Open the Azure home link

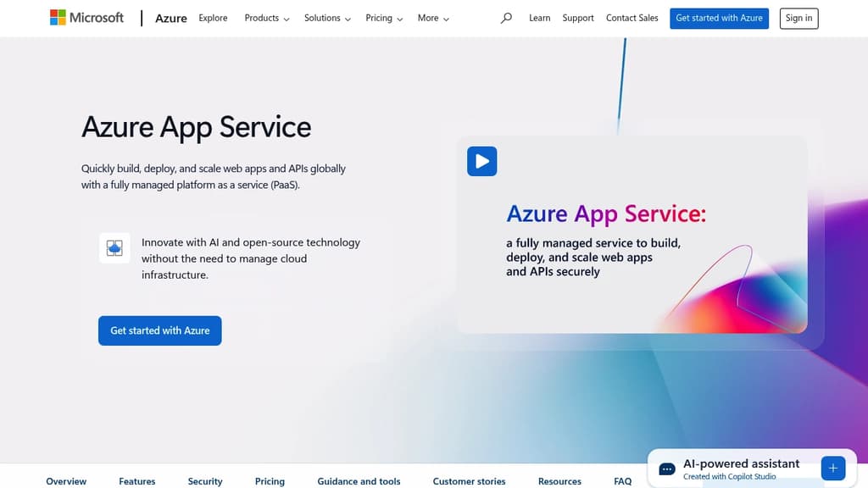[x=171, y=19]
